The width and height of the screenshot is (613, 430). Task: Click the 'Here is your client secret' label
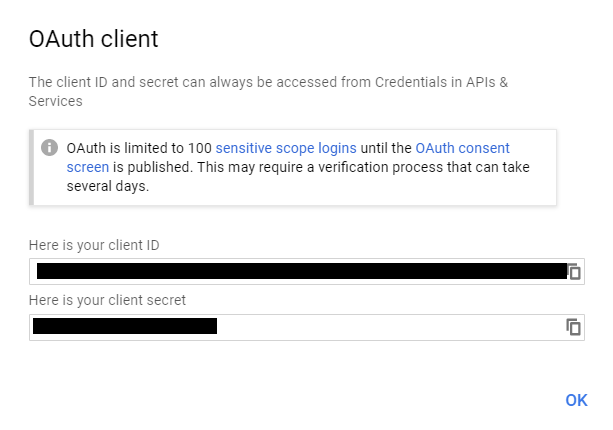[107, 300]
